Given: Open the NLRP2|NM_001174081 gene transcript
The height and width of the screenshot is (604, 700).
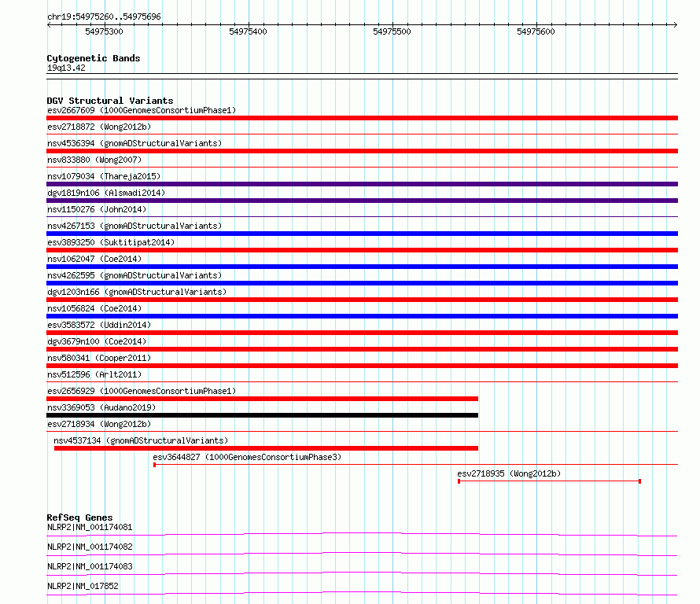Looking at the screenshot, I should coord(90,527).
